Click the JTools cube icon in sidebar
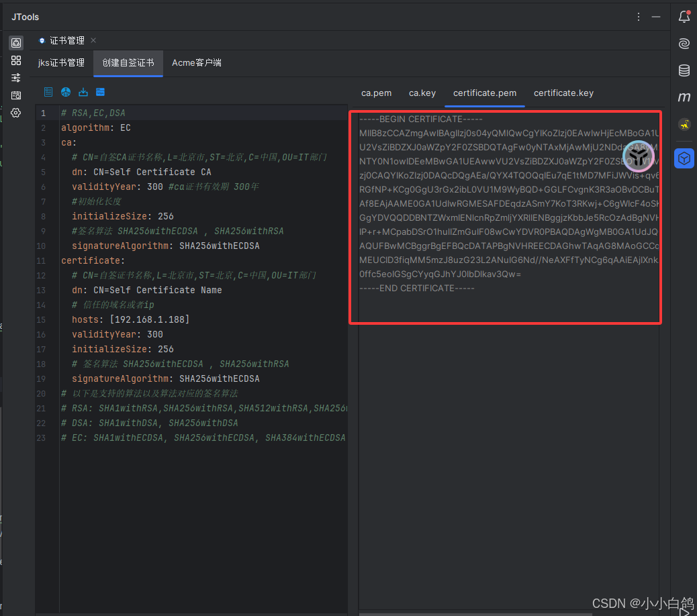The width and height of the screenshot is (697, 616). 684,158
